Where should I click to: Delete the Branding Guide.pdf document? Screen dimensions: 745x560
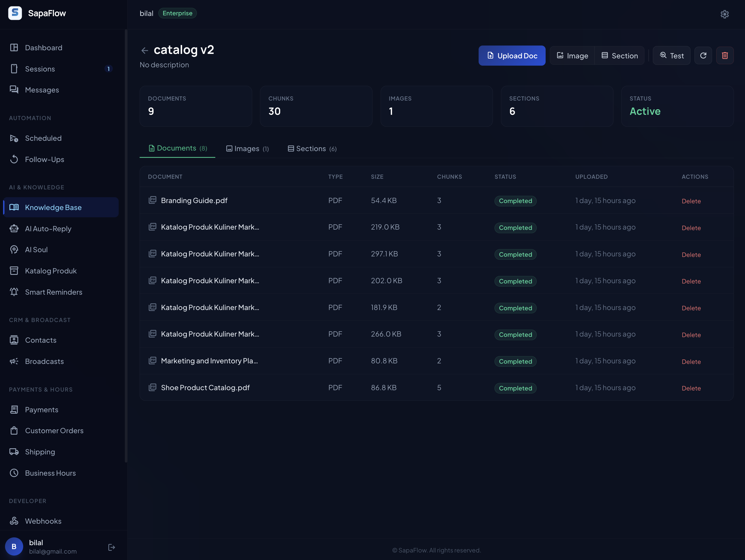[691, 201]
